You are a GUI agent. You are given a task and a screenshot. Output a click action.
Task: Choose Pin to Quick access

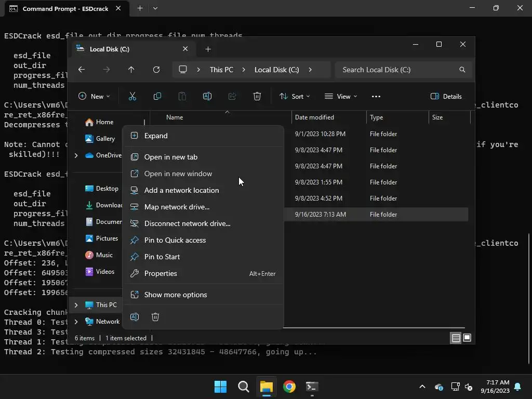pos(203,240)
